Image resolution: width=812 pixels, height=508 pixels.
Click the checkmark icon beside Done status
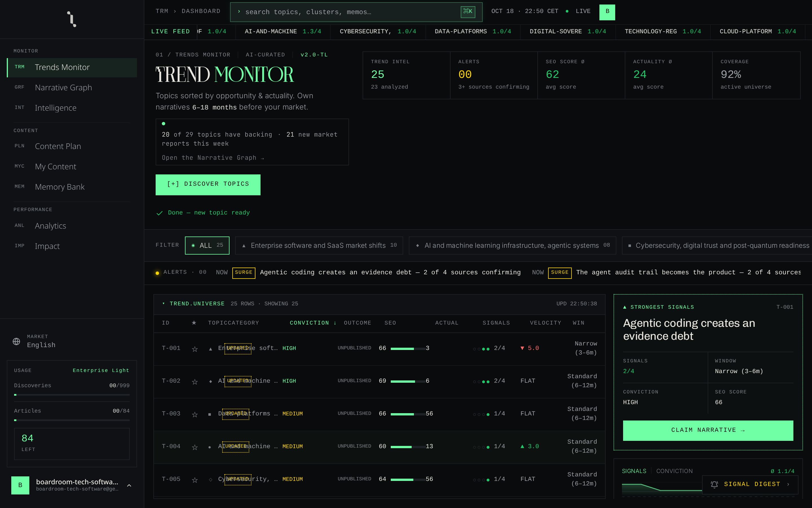coord(160,213)
